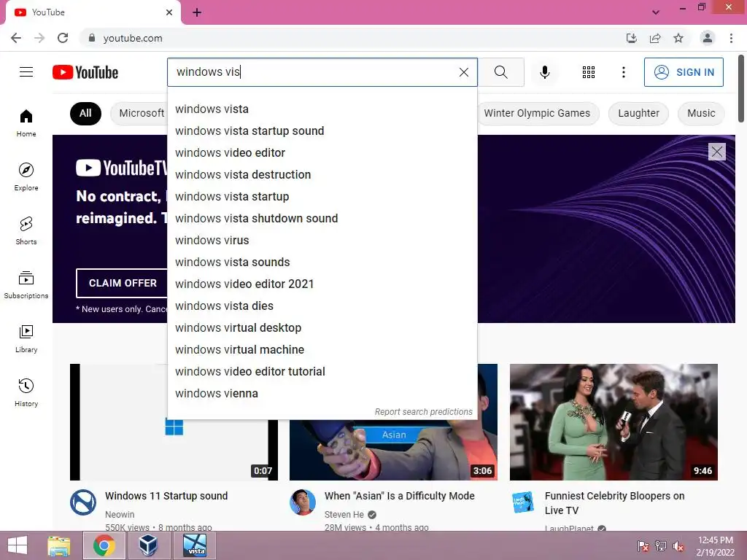Open the YouTube apps grid icon
The height and width of the screenshot is (560, 747).
click(589, 72)
